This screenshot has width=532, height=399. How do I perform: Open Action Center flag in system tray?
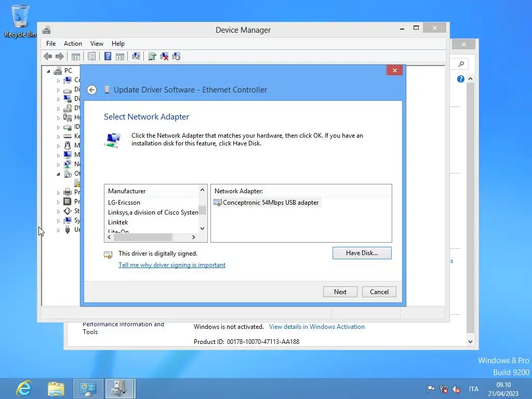[431, 389]
